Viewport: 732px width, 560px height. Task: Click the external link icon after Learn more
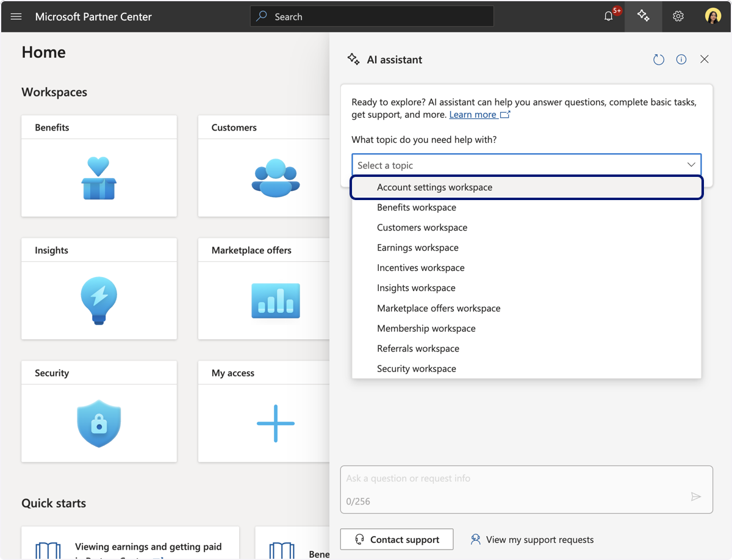pyautogui.click(x=505, y=115)
